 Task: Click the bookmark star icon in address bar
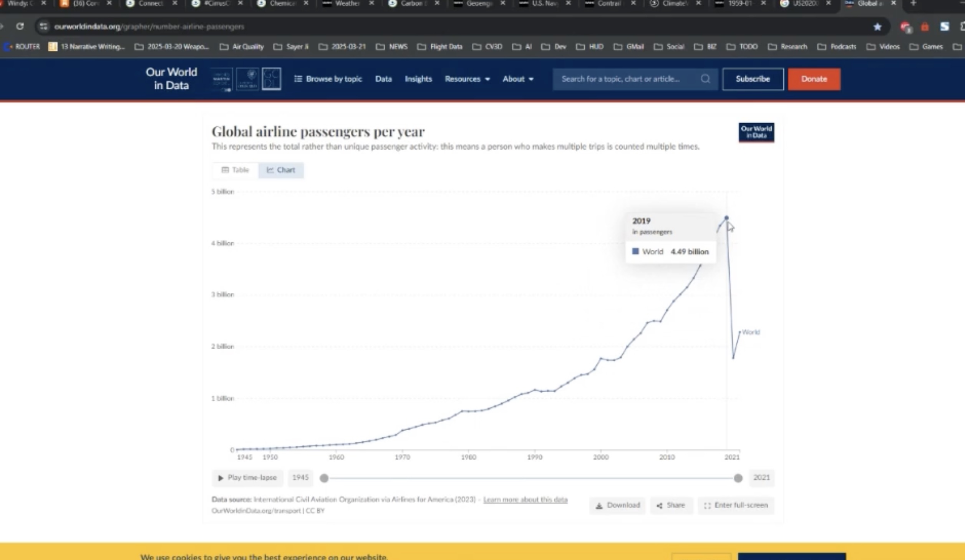pyautogui.click(x=877, y=27)
